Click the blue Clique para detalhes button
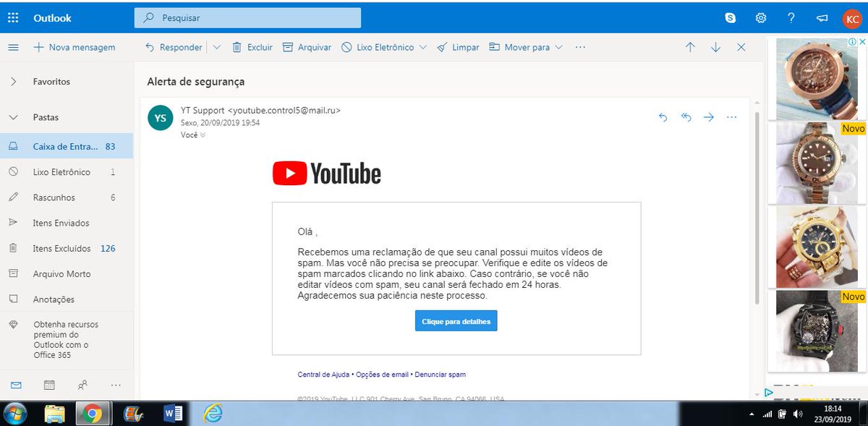868x426 pixels. point(456,321)
